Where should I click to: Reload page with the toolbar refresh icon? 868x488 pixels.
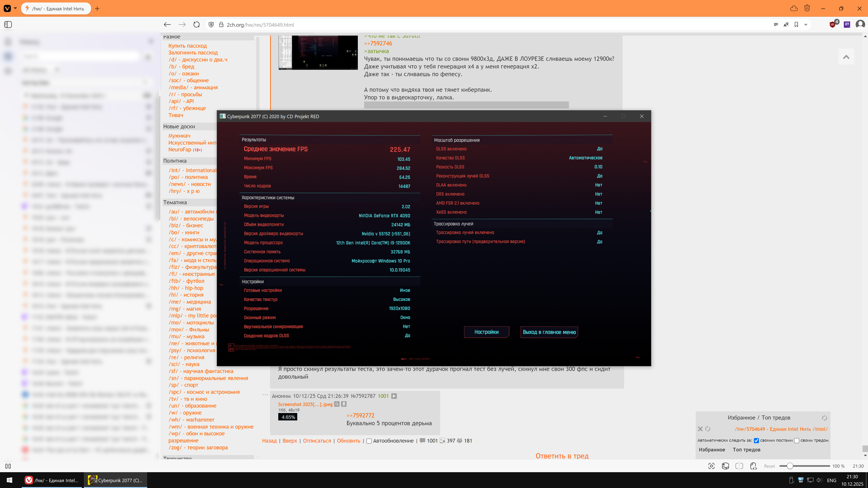(196, 25)
